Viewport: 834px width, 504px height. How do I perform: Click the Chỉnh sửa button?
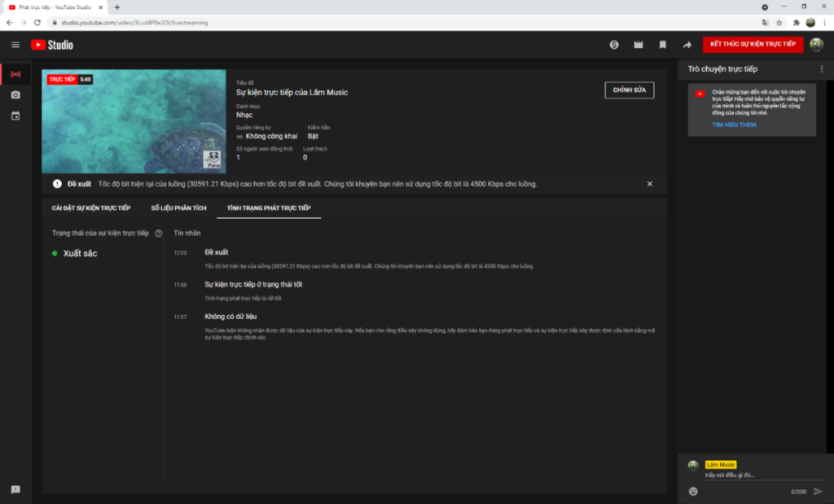coord(629,90)
